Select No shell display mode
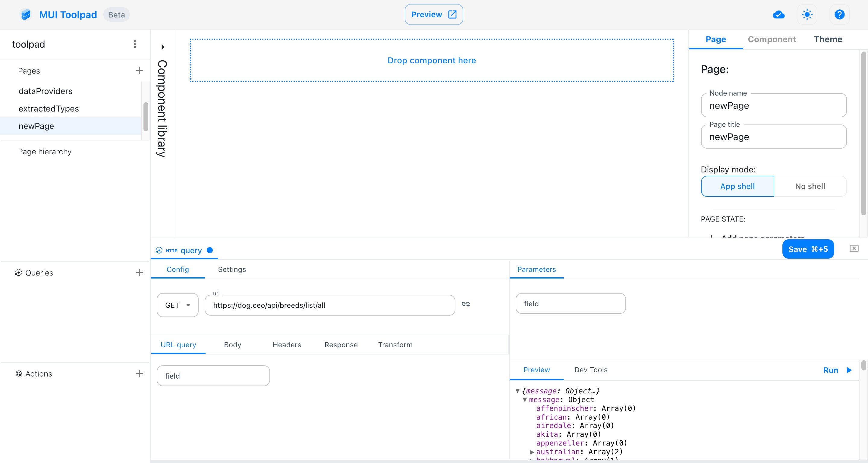The width and height of the screenshot is (868, 463). click(x=810, y=186)
